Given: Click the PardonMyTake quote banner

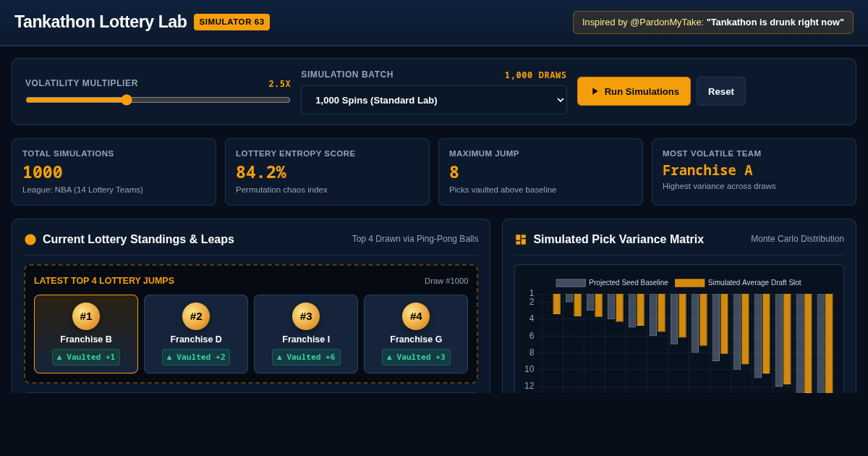Looking at the screenshot, I should 713,22.
